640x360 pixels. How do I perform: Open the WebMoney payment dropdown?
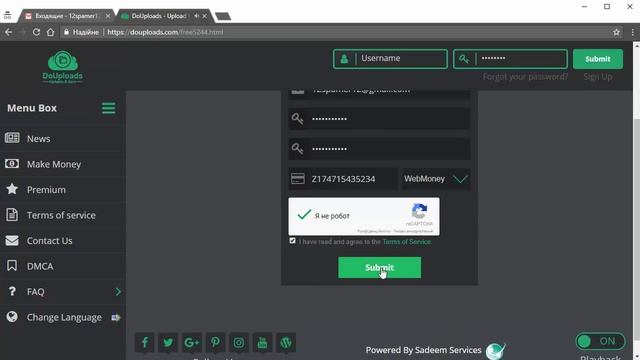(436, 179)
